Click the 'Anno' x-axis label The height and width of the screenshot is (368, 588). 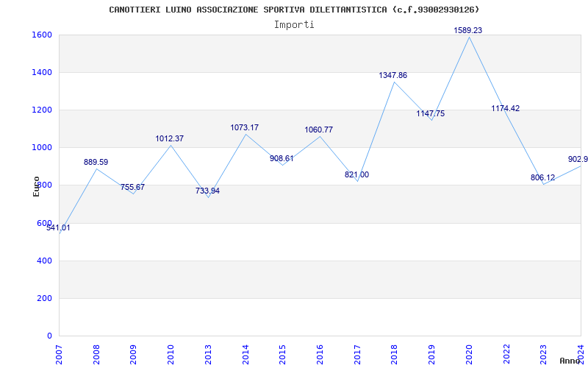point(569,361)
